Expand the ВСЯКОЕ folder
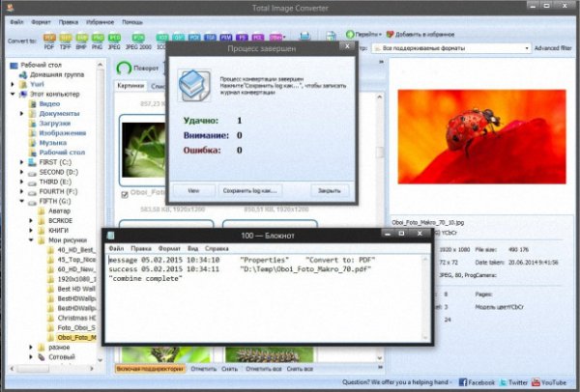This screenshot has width=580, height=392. pos(31,221)
